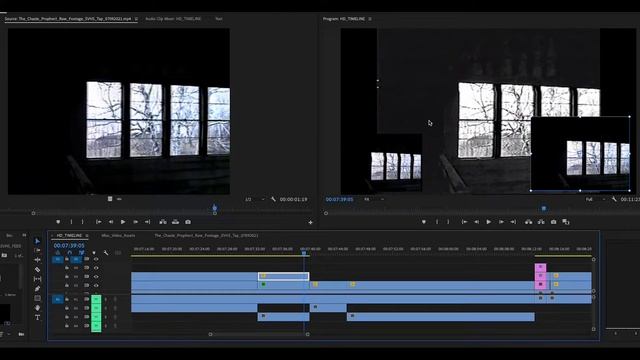Click Lift button in Program monitor
The height and width of the screenshot is (360, 640).
tap(529, 222)
